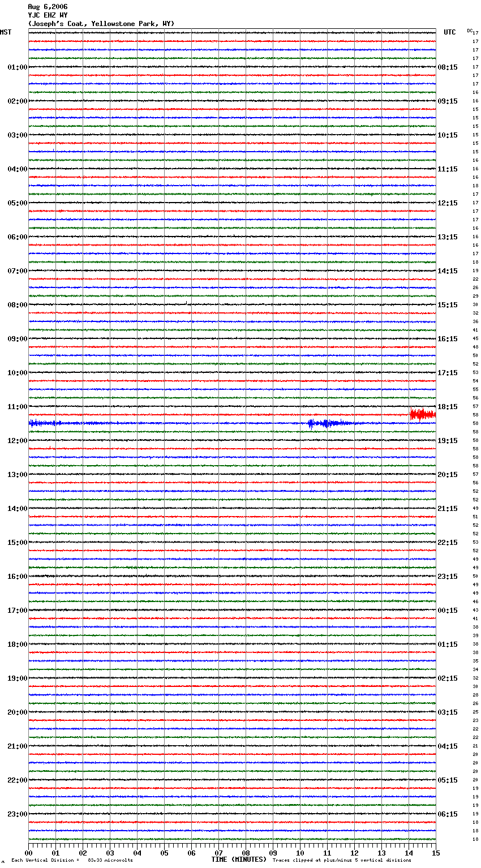The width and height of the screenshot is (481, 868).
Task: Click the date header "Aug 6,2006"
Action: (48, 7)
